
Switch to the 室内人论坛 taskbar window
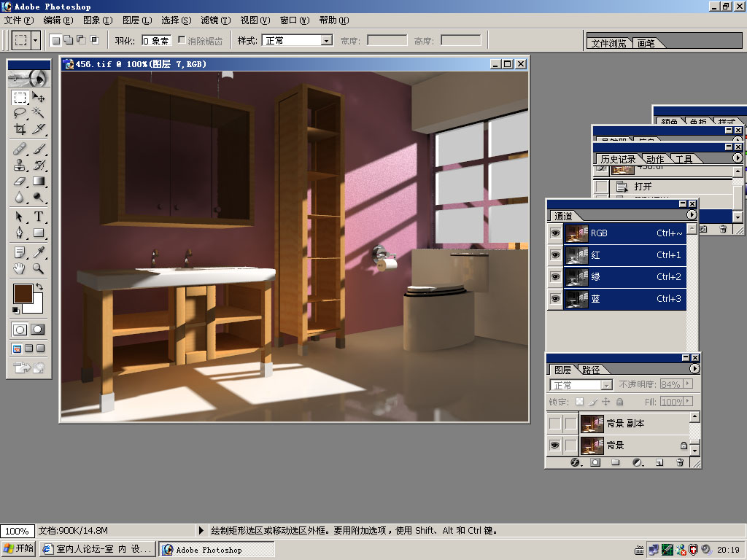click(x=97, y=549)
